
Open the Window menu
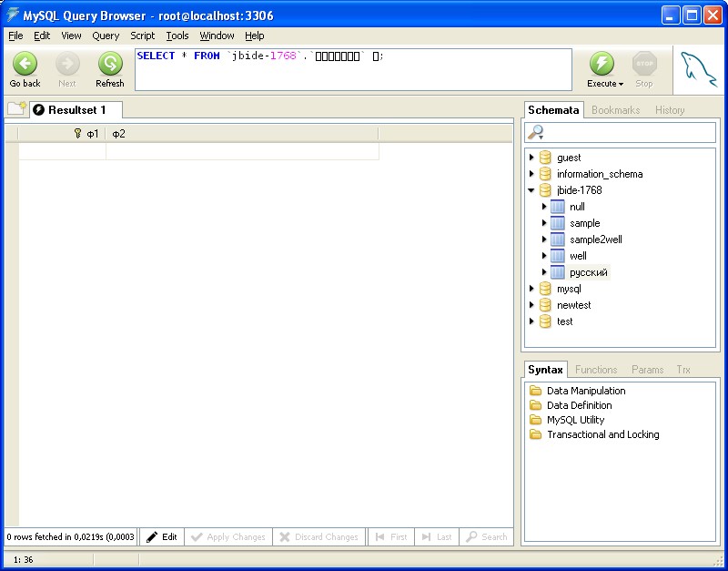coord(217,36)
